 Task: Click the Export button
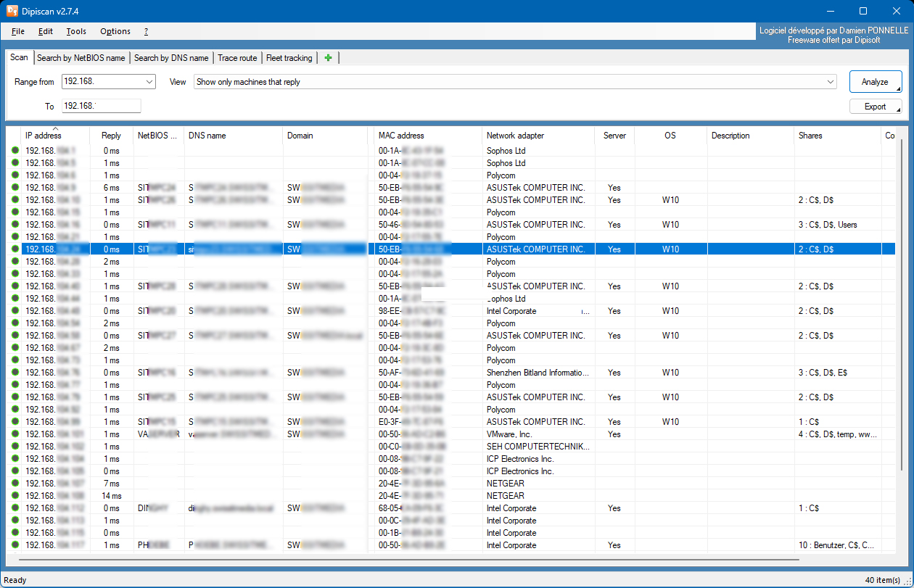[x=876, y=107]
